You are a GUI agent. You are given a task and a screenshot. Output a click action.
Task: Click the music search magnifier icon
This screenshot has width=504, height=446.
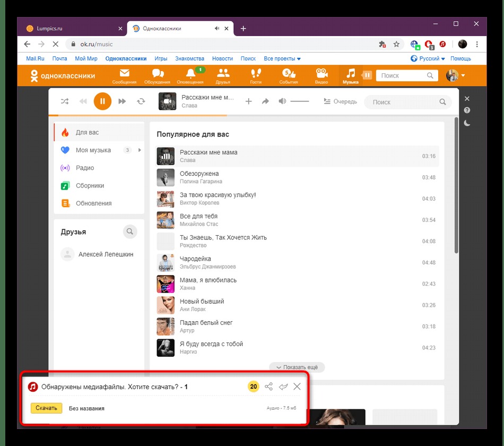tap(442, 102)
